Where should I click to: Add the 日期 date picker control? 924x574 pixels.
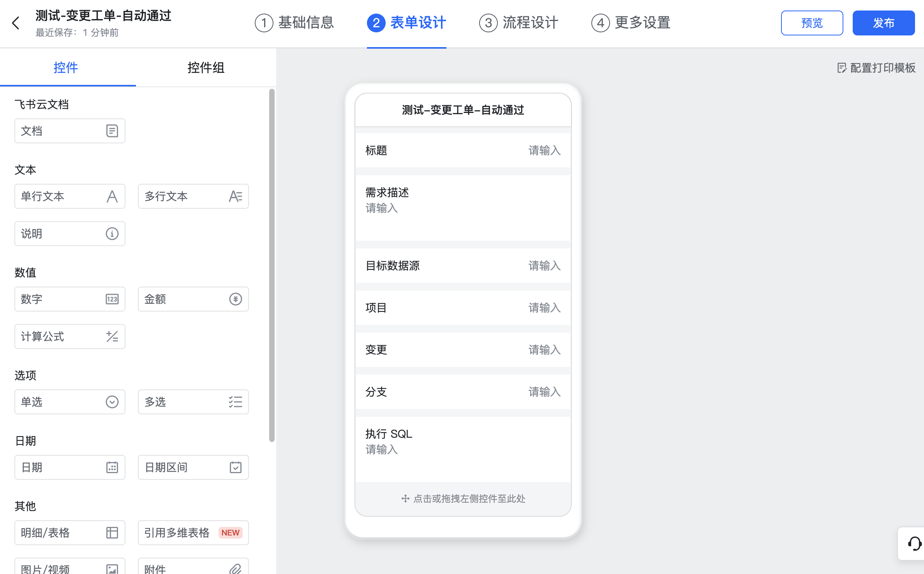[x=70, y=467]
